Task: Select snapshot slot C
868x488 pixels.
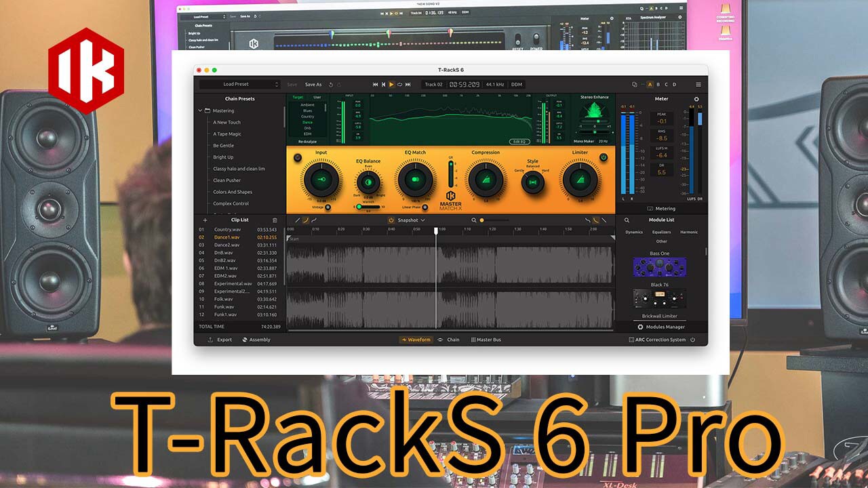Action: pyautogui.click(x=667, y=85)
